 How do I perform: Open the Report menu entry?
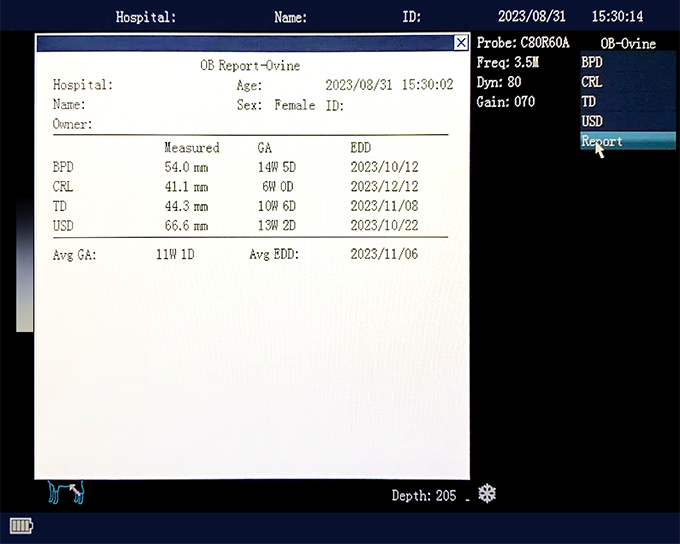[602, 141]
